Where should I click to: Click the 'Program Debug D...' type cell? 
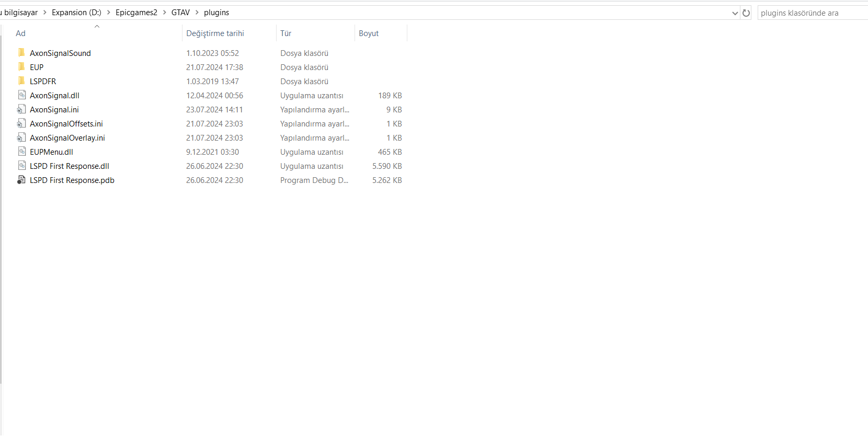click(314, 180)
